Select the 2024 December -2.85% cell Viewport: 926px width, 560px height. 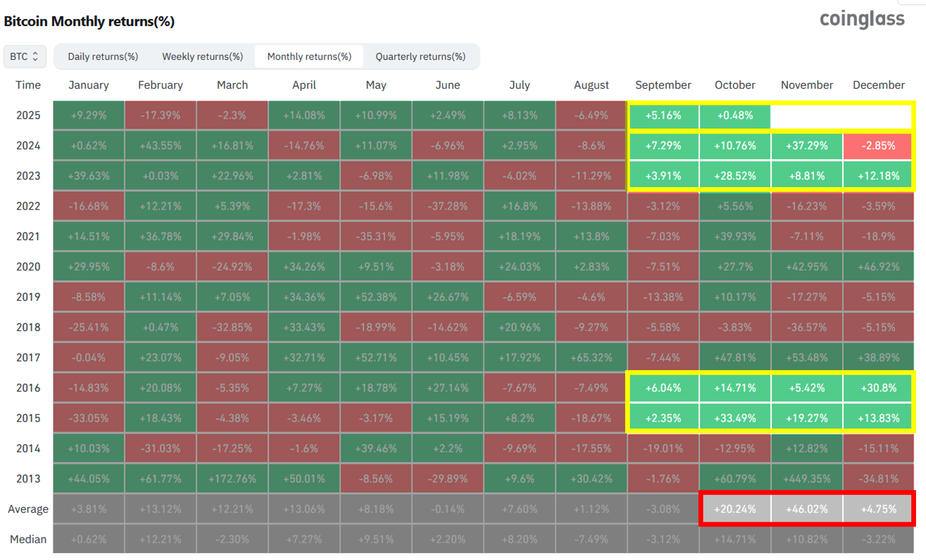[878, 145]
